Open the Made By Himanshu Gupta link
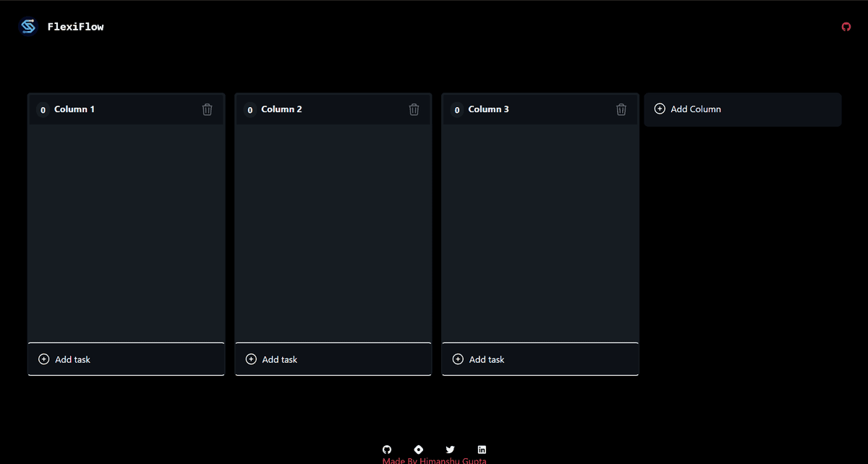868x464 pixels. 435,460
